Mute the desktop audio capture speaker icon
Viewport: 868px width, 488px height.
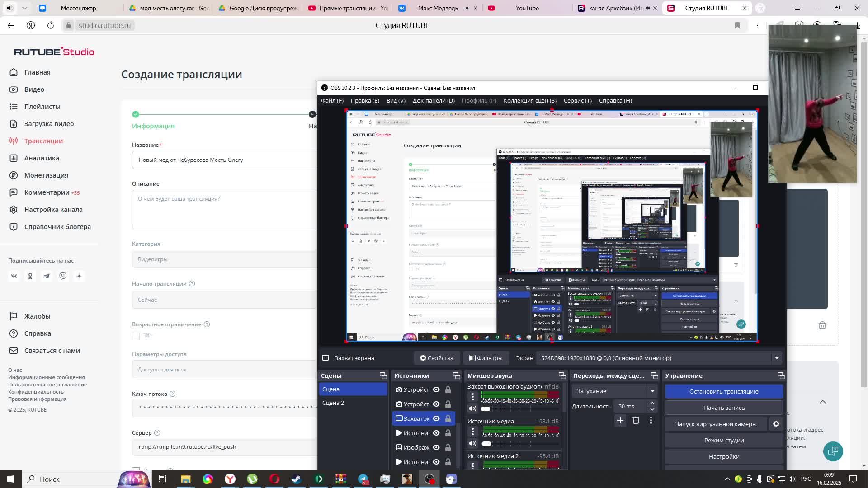[x=472, y=408]
